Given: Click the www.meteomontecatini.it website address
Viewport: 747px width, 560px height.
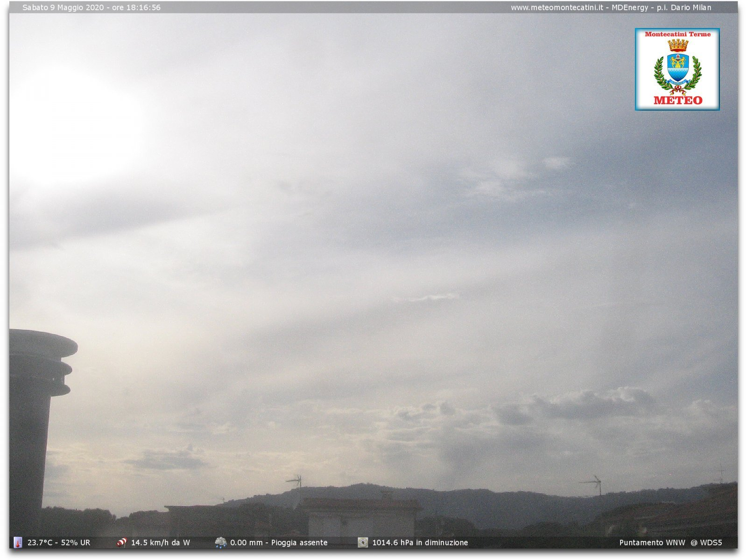Looking at the screenshot, I should pyautogui.click(x=557, y=7).
